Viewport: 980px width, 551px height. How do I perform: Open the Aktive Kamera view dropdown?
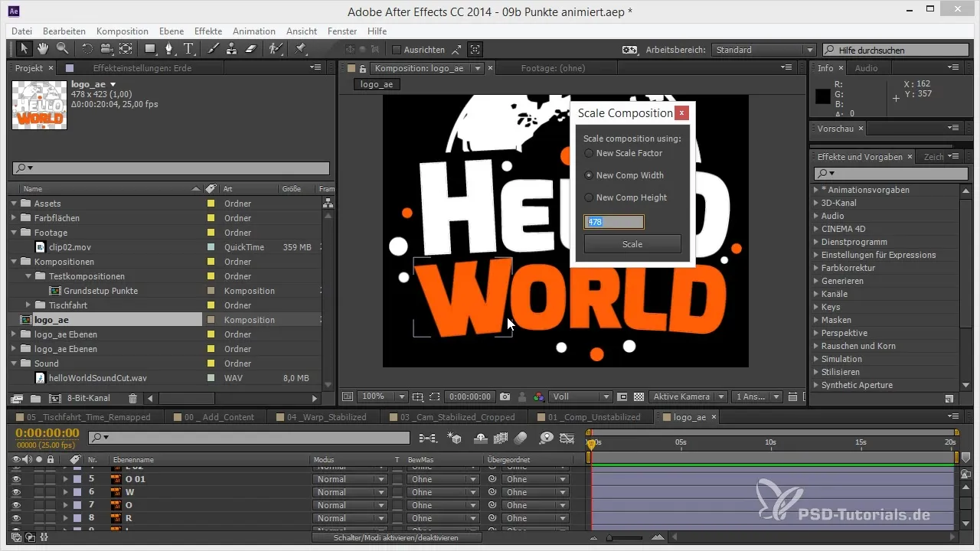(688, 396)
